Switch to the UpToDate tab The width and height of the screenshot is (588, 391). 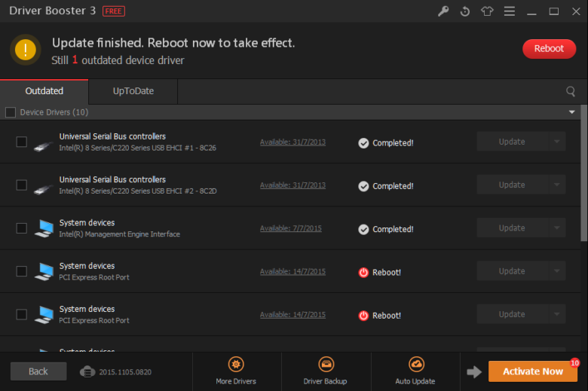pyautogui.click(x=133, y=91)
